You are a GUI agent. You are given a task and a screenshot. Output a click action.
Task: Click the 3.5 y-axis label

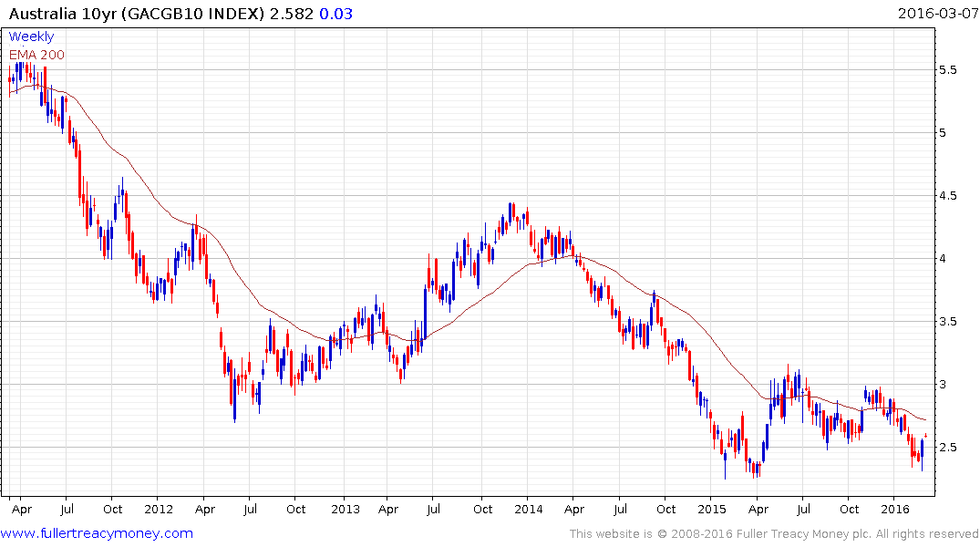pyautogui.click(x=948, y=321)
